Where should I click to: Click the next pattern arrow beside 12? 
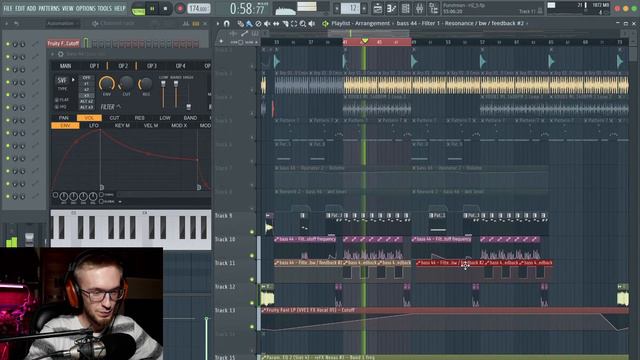364,8
